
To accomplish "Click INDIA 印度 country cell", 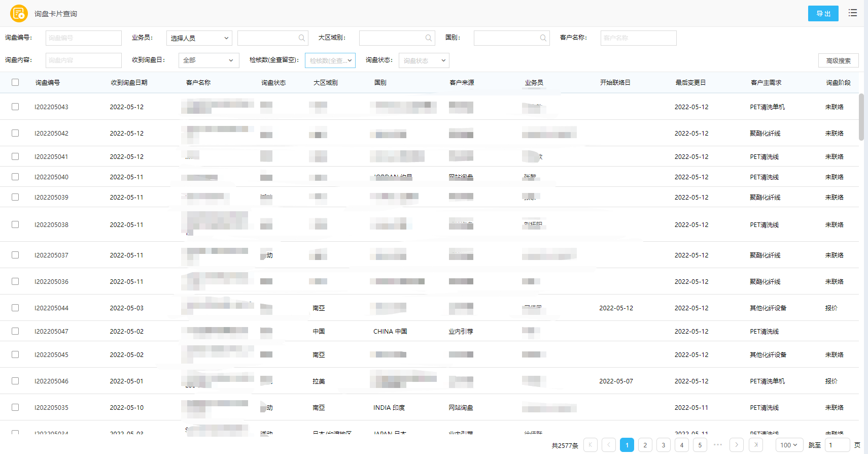I will tap(389, 407).
